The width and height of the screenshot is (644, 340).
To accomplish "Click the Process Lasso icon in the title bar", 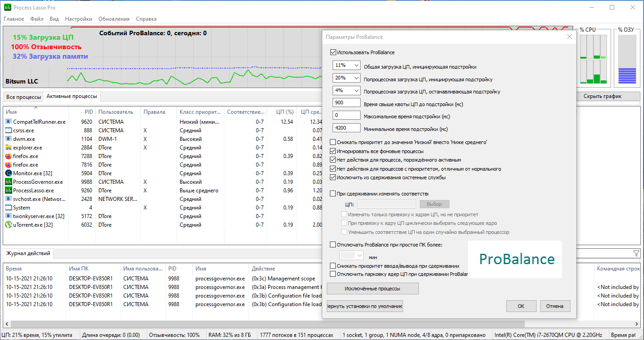I will [x=8, y=8].
